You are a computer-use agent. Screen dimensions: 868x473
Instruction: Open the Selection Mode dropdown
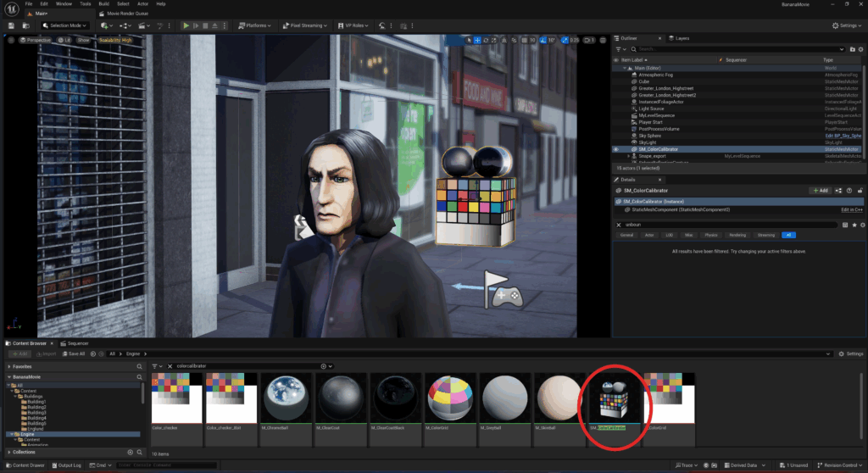(66, 25)
